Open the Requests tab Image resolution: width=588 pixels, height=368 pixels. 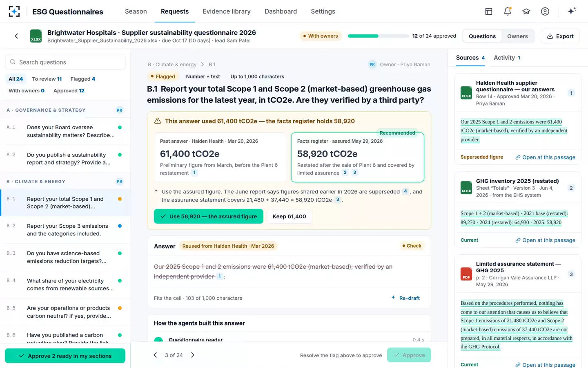tap(175, 11)
